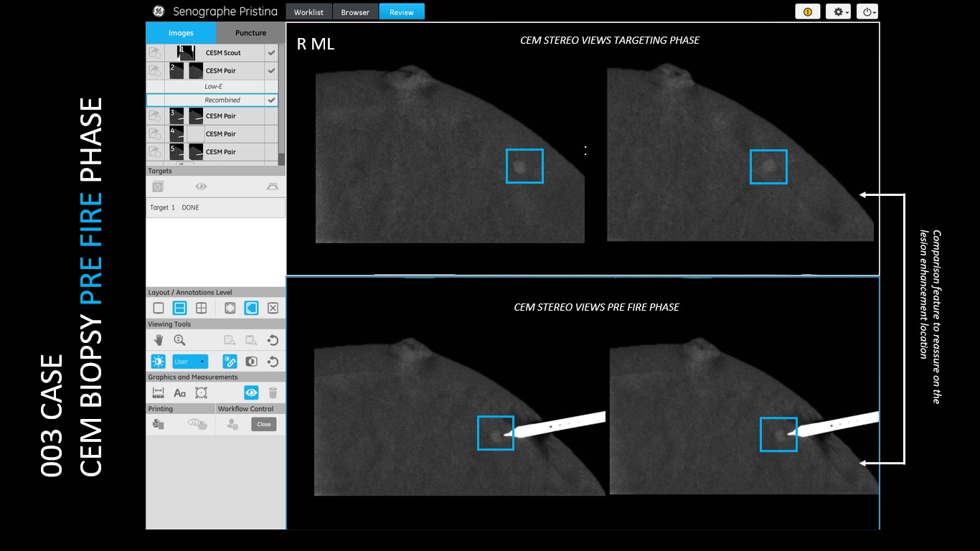Delete graphics using the trash bin icon
The width and height of the screenshot is (980, 551).
click(273, 392)
